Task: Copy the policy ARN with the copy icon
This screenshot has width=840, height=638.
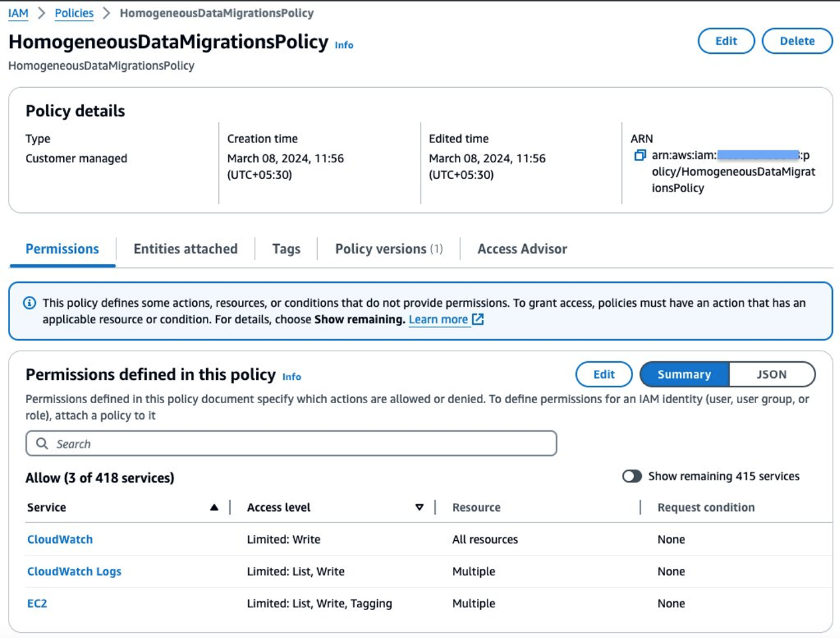Action: point(640,155)
